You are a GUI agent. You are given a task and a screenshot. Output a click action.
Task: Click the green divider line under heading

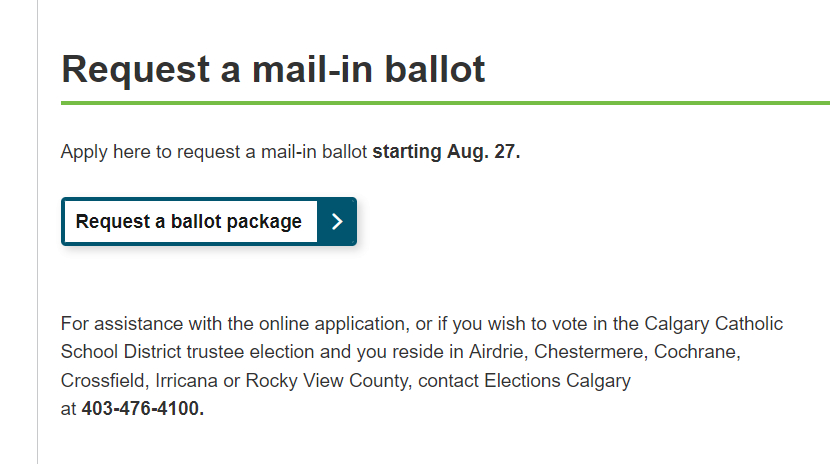click(x=445, y=102)
